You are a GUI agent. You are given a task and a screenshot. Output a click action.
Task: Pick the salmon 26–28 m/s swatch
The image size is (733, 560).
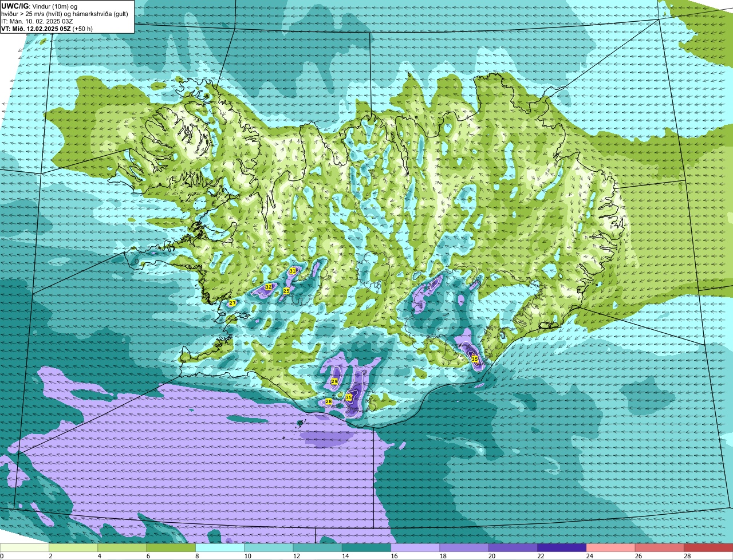pyautogui.click(x=660, y=548)
